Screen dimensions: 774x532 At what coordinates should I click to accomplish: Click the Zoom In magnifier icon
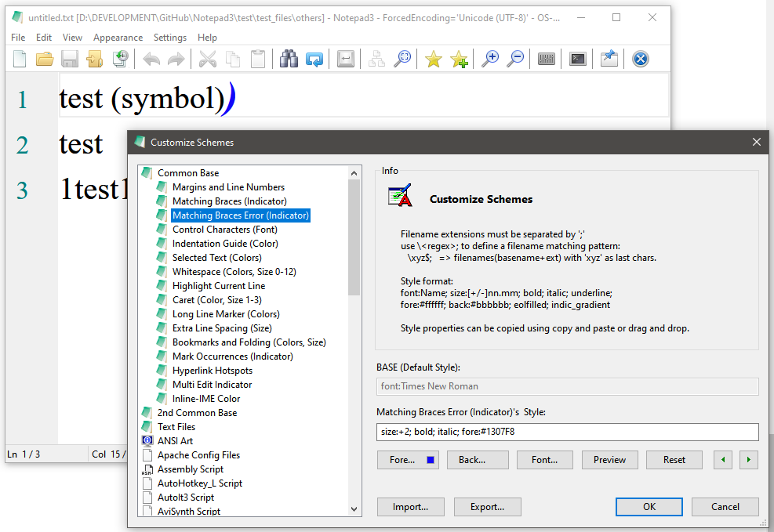coord(490,60)
